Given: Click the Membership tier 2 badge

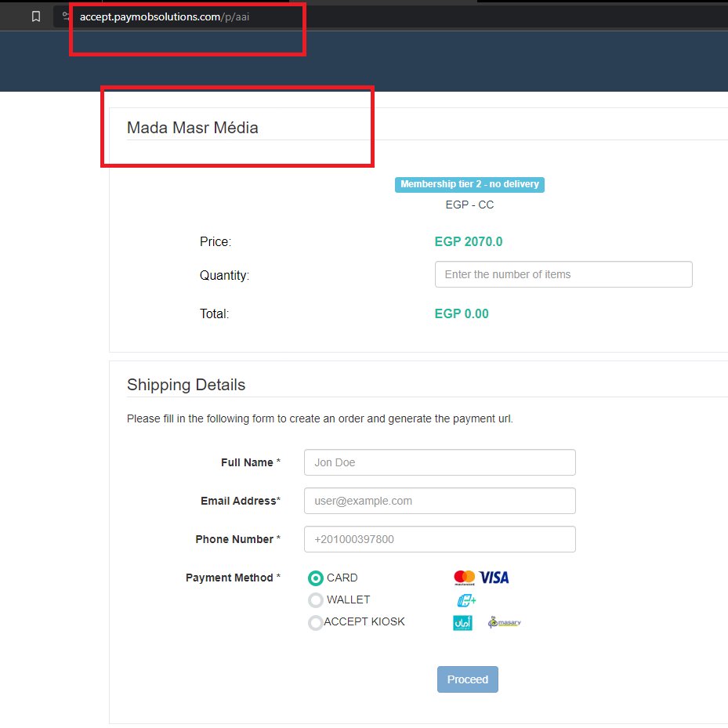Looking at the screenshot, I should [469, 184].
